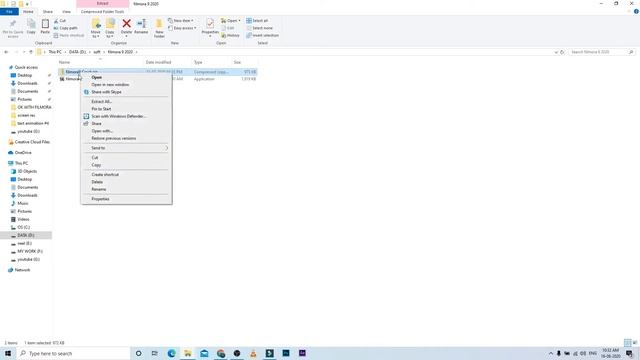Click in the Search filmora 9 2020 box

click(598, 52)
